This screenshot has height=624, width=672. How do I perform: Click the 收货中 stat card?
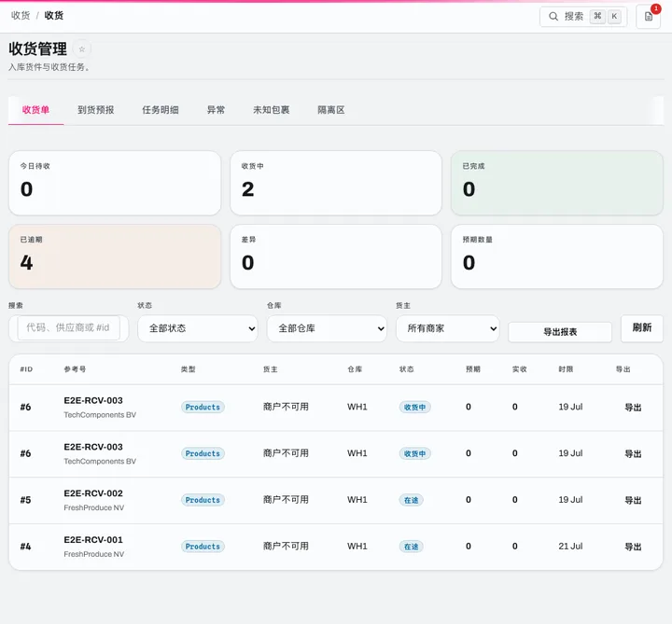336,183
